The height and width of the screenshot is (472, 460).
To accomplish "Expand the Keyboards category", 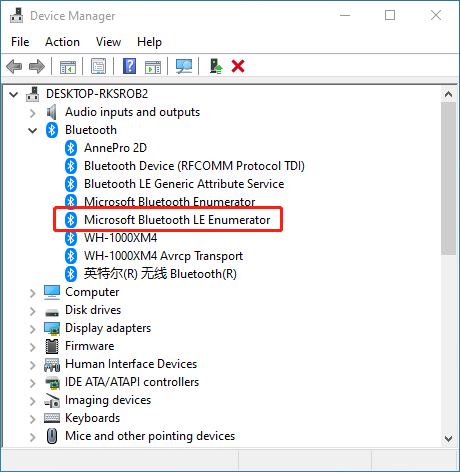I will 32,419.
